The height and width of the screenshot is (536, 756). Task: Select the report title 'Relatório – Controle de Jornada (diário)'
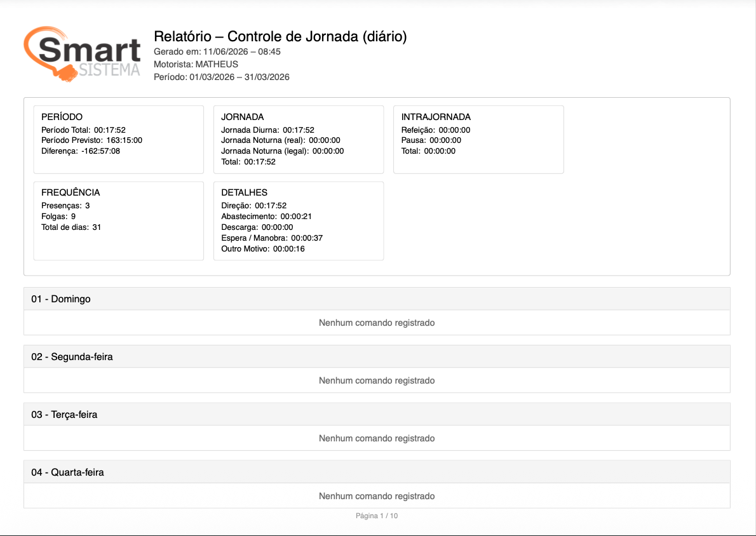280,37
